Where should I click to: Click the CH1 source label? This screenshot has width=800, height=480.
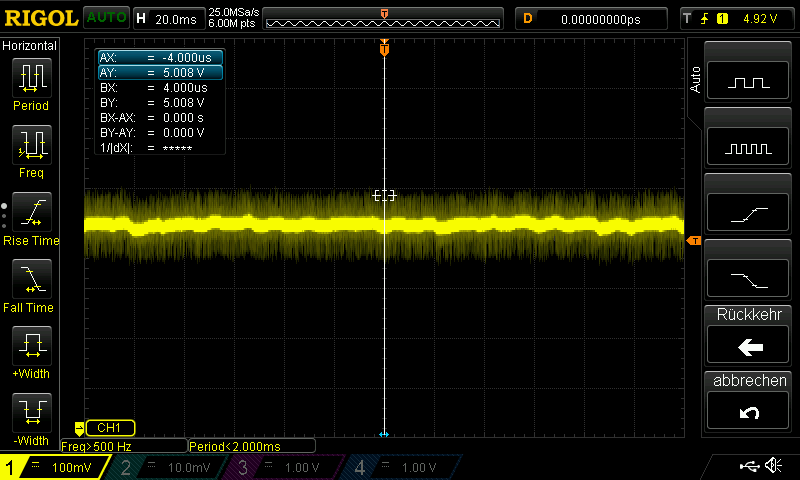110,428
